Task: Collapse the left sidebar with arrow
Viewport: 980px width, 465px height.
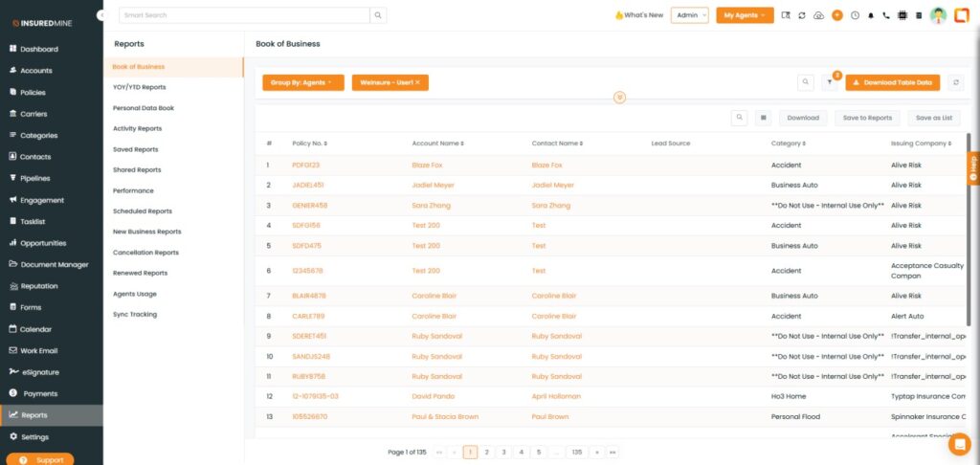Action: (101, 15)
